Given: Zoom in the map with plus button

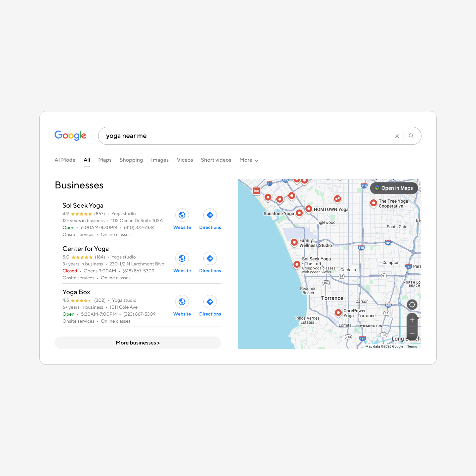Looking at the screenshot, I should pos(412,320).
